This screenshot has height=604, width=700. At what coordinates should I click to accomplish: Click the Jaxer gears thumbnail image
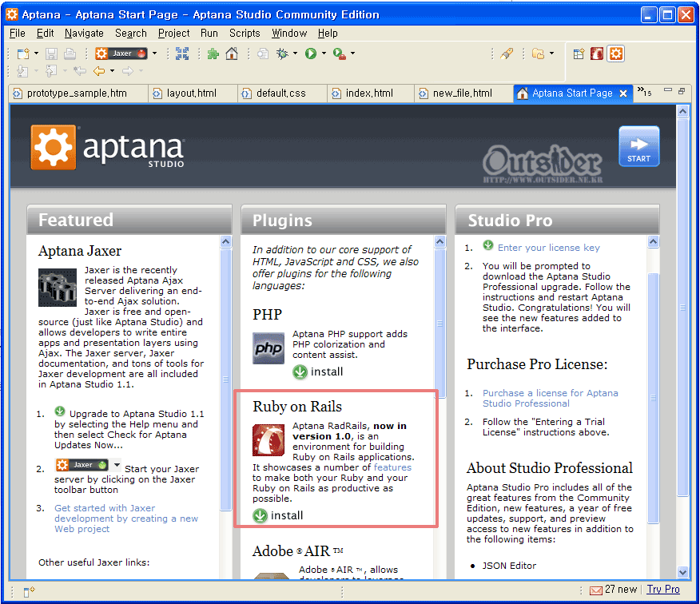pyautogui.click(x=58, y=288)
